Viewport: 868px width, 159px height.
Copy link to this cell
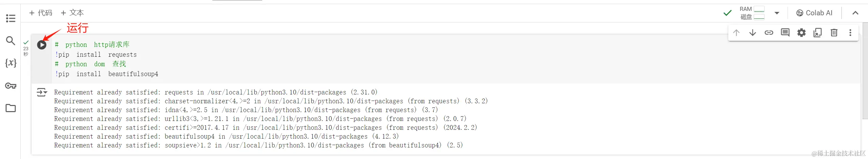pyautogui.click(x=769, y=33)
